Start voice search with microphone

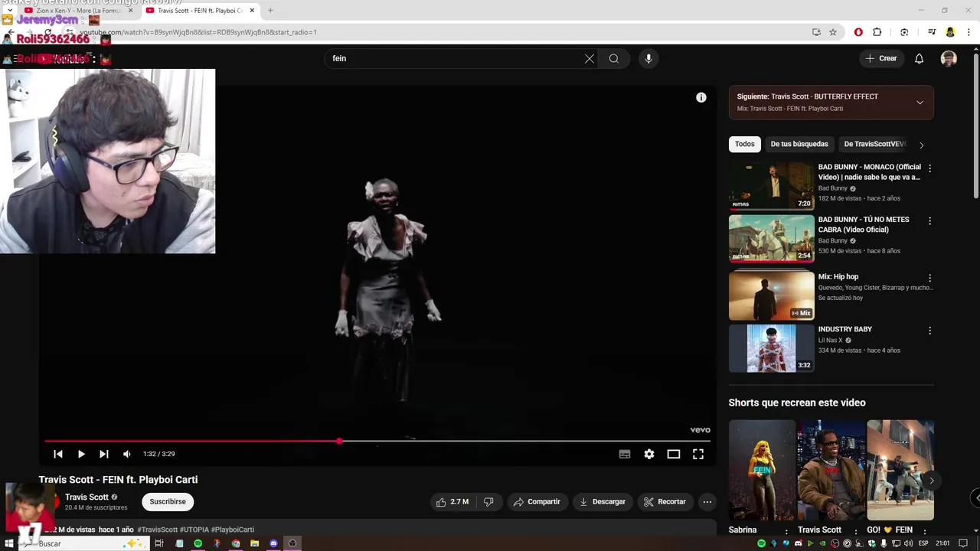pyautogui.click(x=648, y=58)
